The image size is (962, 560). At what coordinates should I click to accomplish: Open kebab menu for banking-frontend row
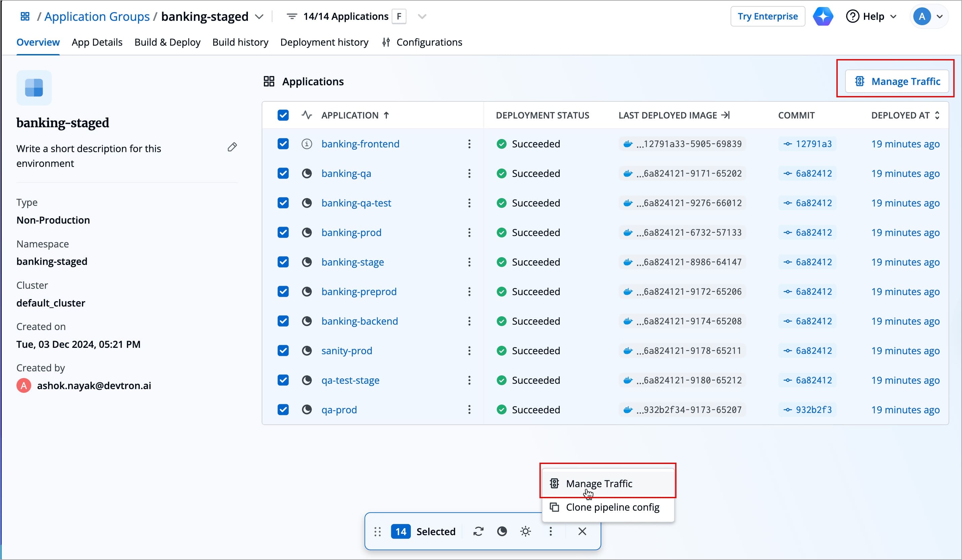pos(469,144)
